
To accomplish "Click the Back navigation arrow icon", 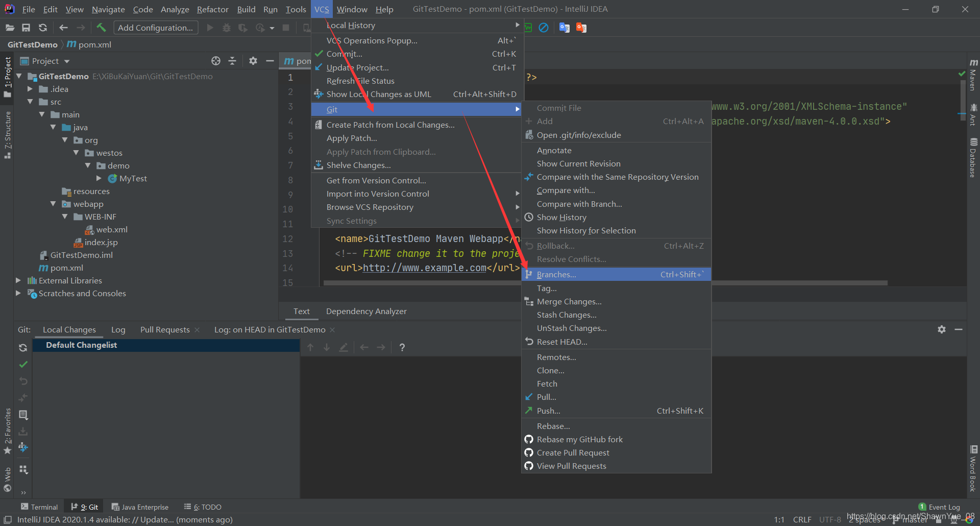I will click(63, 28).
